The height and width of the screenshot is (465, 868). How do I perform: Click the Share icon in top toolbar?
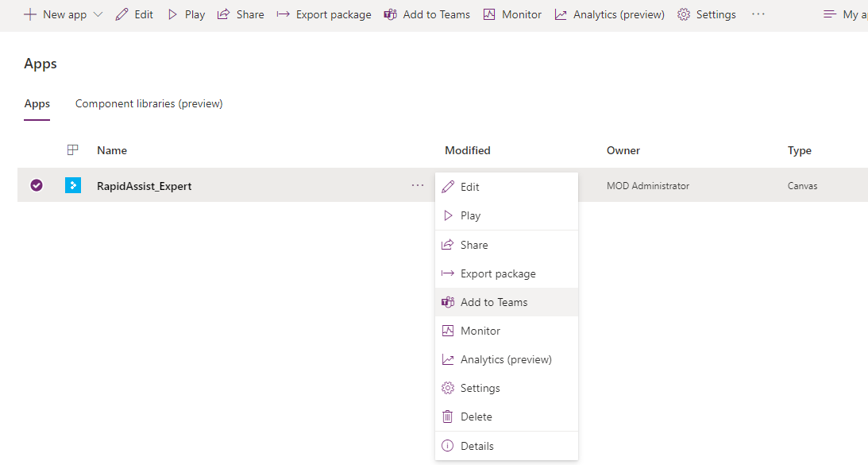click(223, 14)
